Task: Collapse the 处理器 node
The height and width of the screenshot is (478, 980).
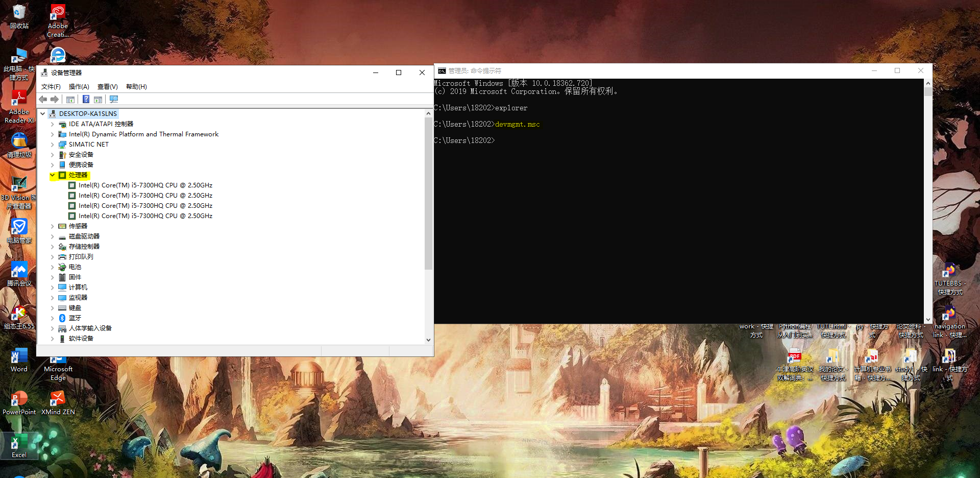Action: [52, 175]
